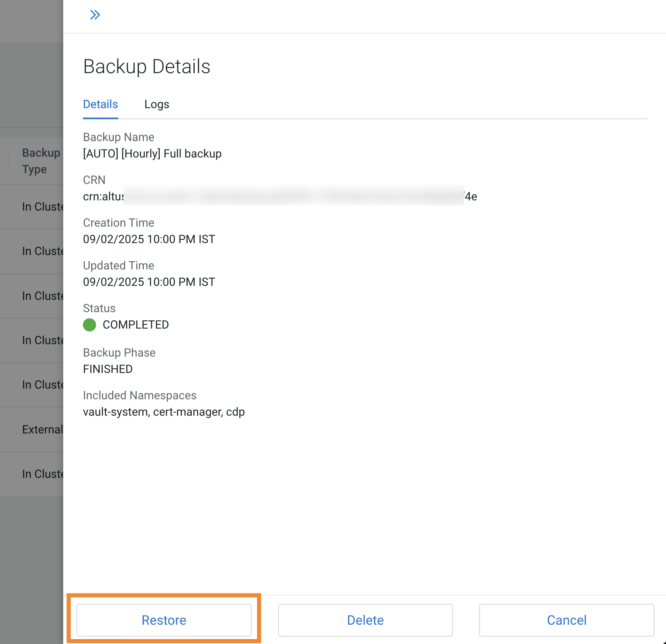Select the Included Namespaces list

tap(164, 412)
